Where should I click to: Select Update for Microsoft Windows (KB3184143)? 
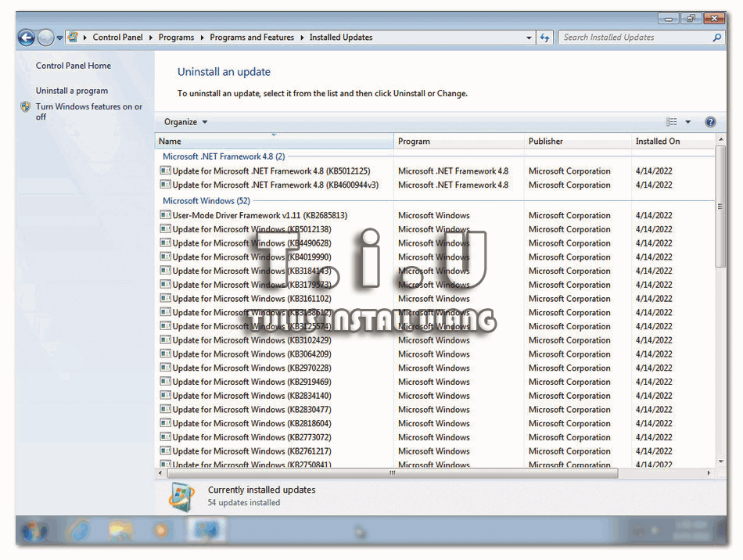pyautogui.click(x=252, y=271)
